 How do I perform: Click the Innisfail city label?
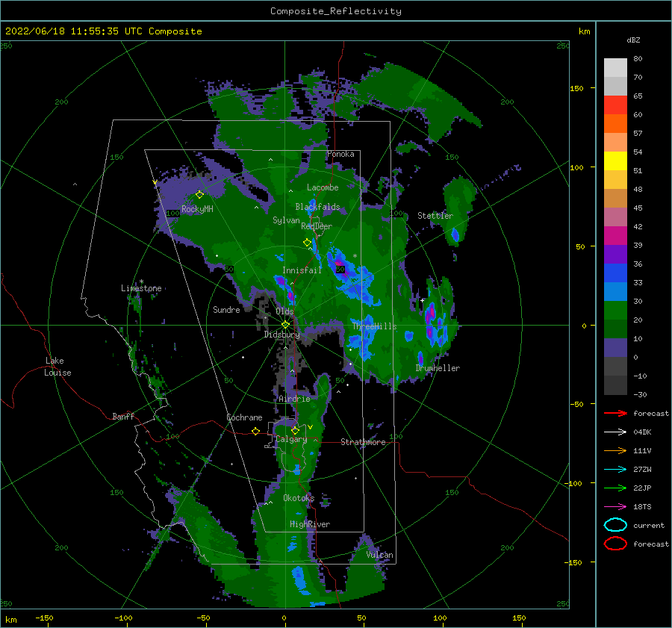302,270
